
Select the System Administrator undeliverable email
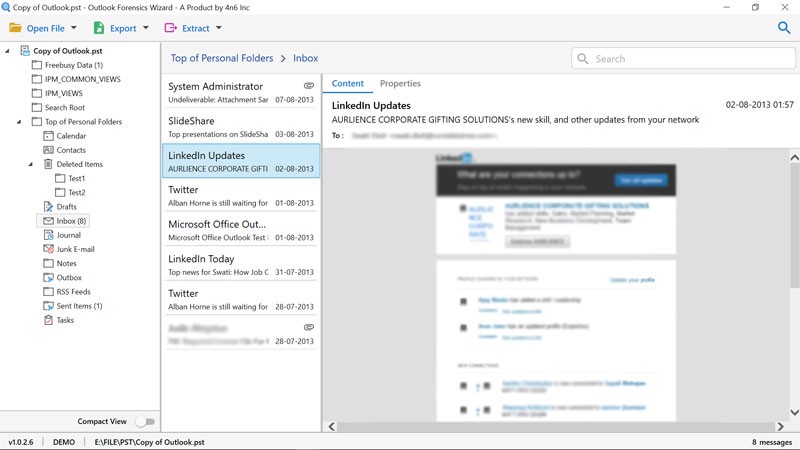(241, 92)
